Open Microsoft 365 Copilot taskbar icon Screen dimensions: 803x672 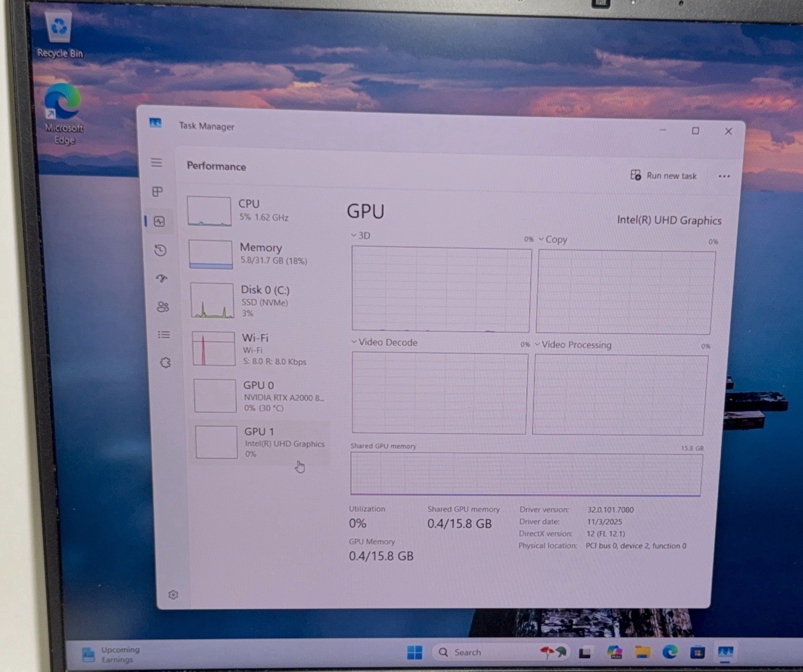(614, 652)
